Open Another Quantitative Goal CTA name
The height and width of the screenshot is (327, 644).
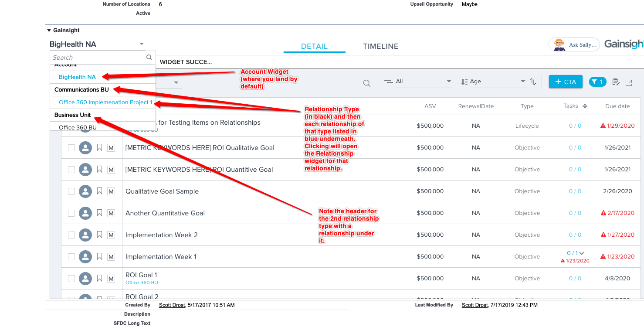coord(165,213)
